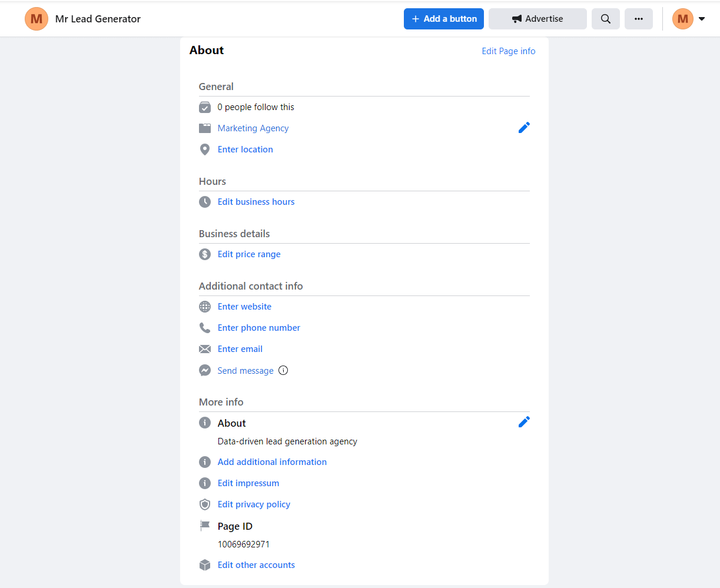The height and width of the screenshot is (588, 720).
Task: Click the Add a button
Action: tap(443, 18)
